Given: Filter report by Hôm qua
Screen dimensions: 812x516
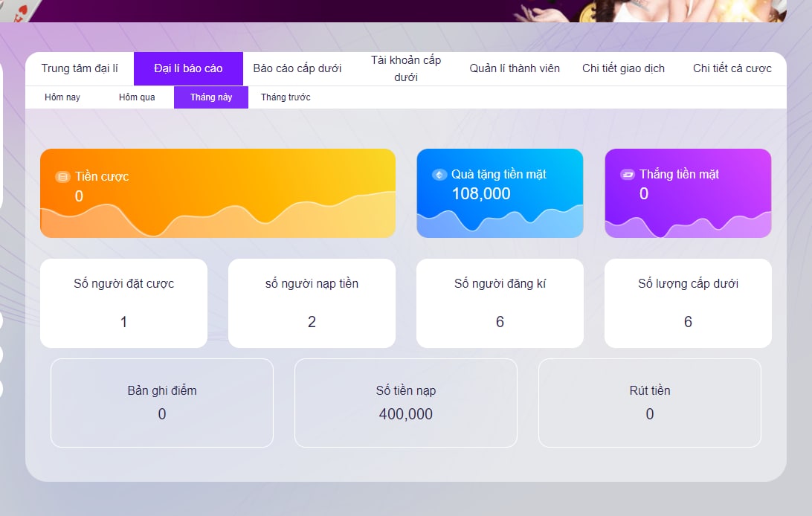Looking at the screenshot, I should pos(137,97).
